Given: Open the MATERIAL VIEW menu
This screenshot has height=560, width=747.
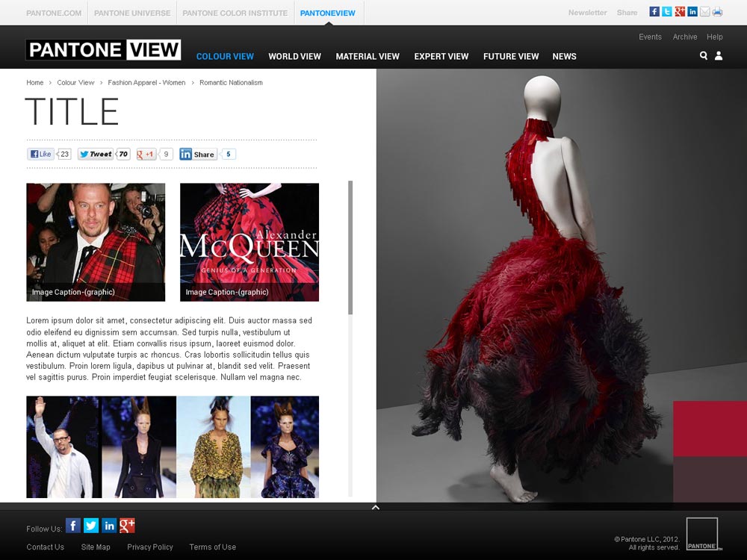Looking at the screenshot, I should coord(368,56).
